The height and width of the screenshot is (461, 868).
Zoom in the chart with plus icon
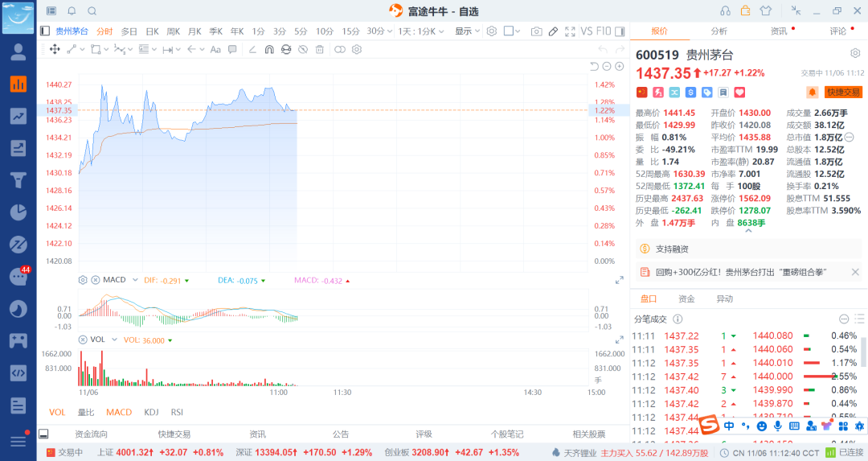pyautogui.click(x=620, y=67)
